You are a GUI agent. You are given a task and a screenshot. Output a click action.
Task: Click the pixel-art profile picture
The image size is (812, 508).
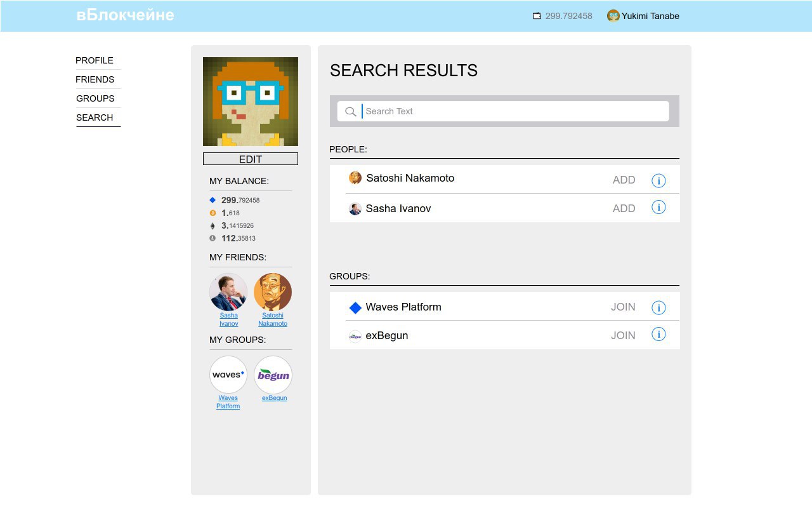(251, 102)
